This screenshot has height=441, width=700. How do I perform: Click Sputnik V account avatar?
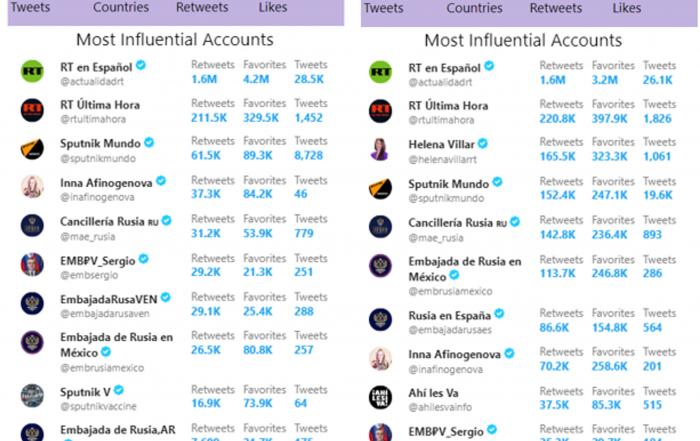pyautogui.click(x=32, y=395)
